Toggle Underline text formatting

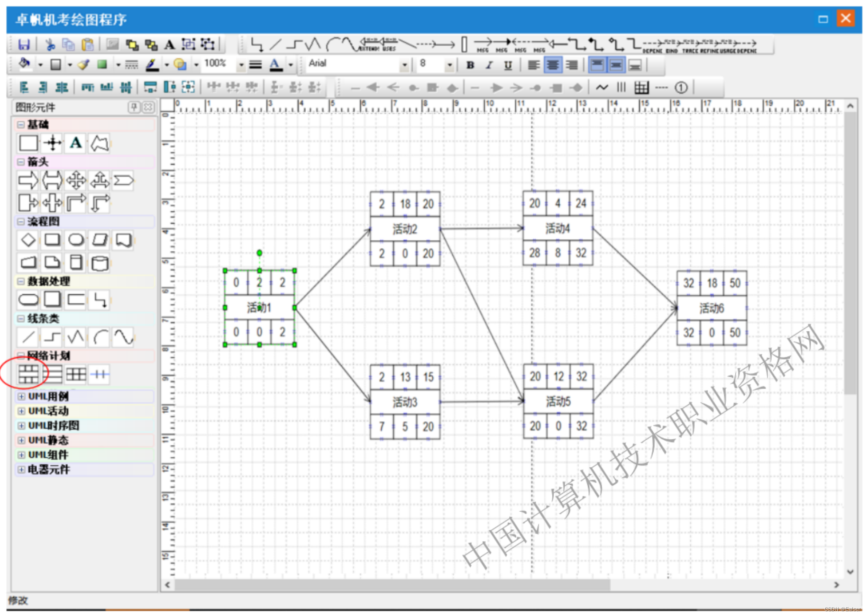[508, 65]
